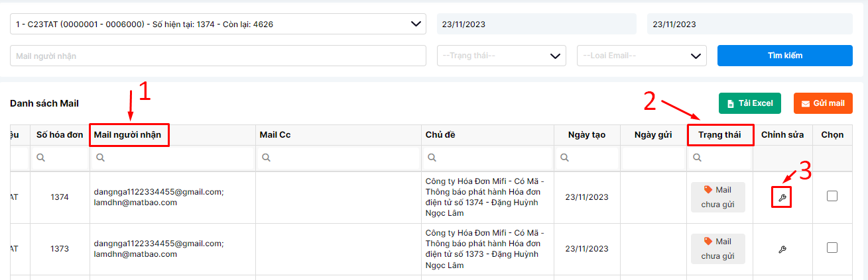This screenshot has height=280, width=868.
Task: Click search icon in Chủ đề column filter
Action: click(432, 158)
